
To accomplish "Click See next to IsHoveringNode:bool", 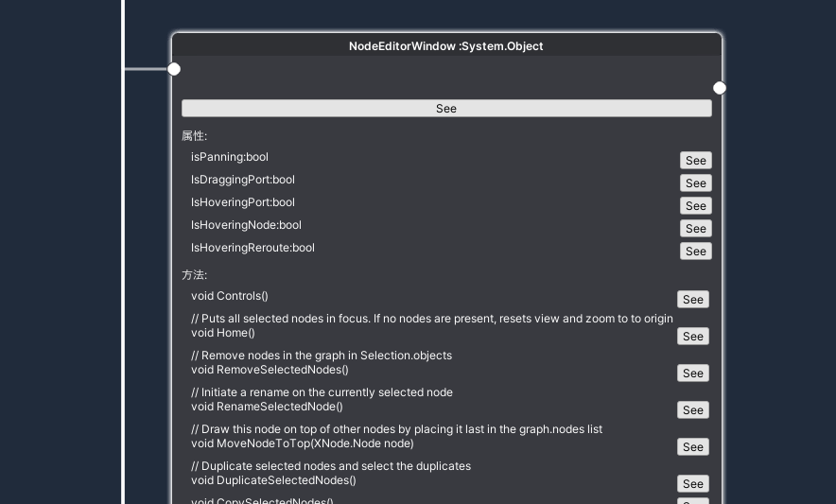I will 696,228.
